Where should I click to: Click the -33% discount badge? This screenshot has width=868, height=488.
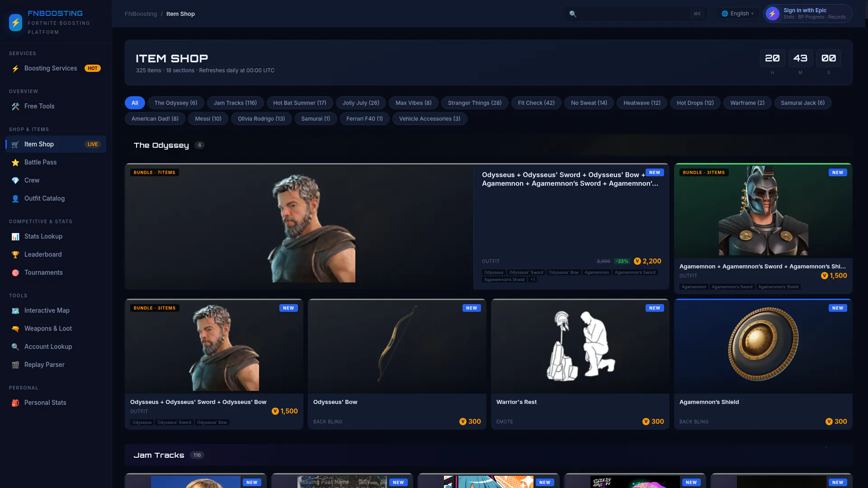(622, 261)
